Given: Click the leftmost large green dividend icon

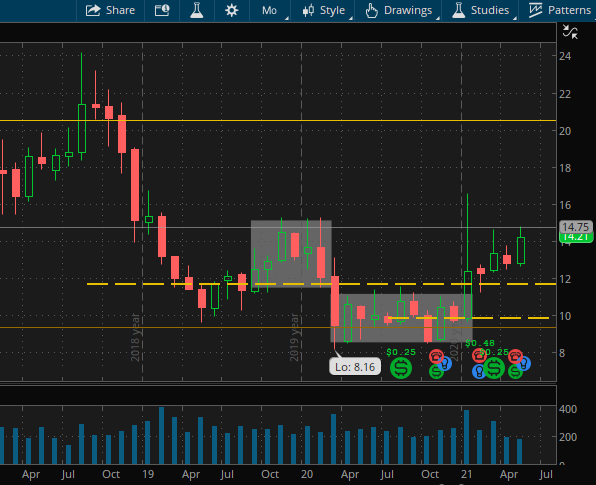Looking at the screenshot, I should pos(401,368).
